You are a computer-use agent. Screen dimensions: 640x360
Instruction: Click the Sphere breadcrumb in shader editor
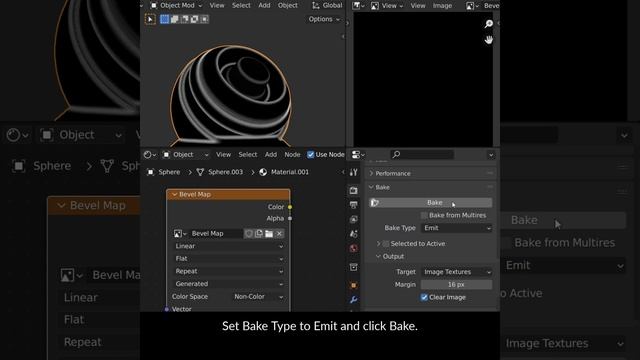(164, 172)
